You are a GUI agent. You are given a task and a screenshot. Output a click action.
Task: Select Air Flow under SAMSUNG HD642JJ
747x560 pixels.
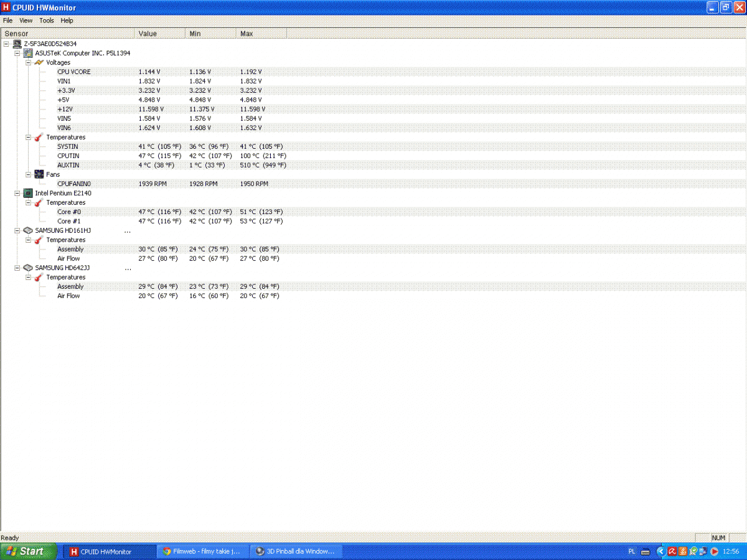(374, 296)
